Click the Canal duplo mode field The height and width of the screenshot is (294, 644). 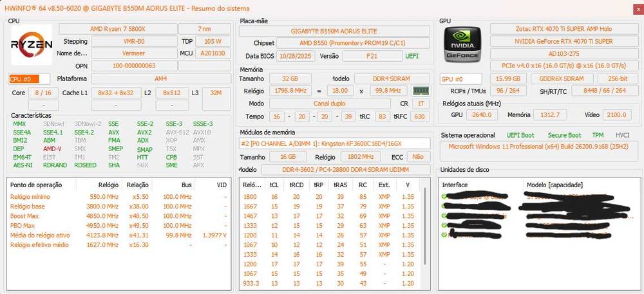(330, 104)
